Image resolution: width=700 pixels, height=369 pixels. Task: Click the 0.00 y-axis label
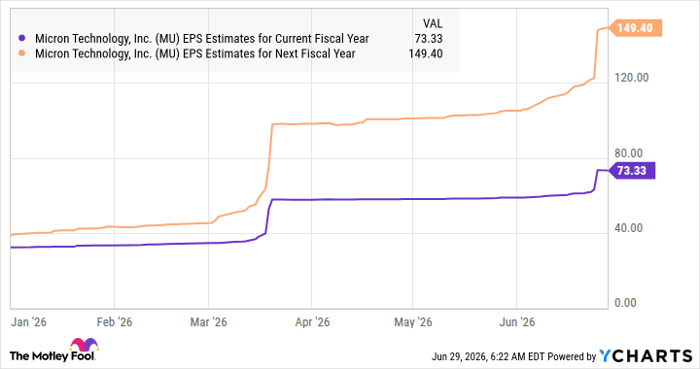pos(625,303)
